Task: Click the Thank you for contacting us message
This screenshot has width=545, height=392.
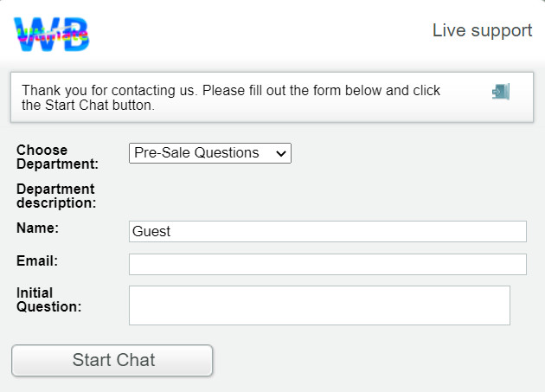Action: pyautogui.click(x=231, y=98)
